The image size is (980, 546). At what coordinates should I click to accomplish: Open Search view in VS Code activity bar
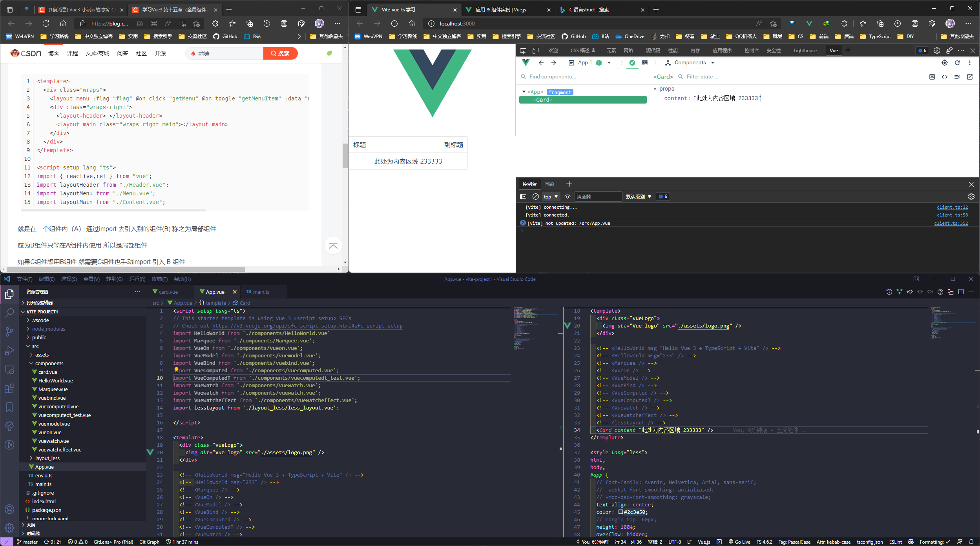[9, 313]
